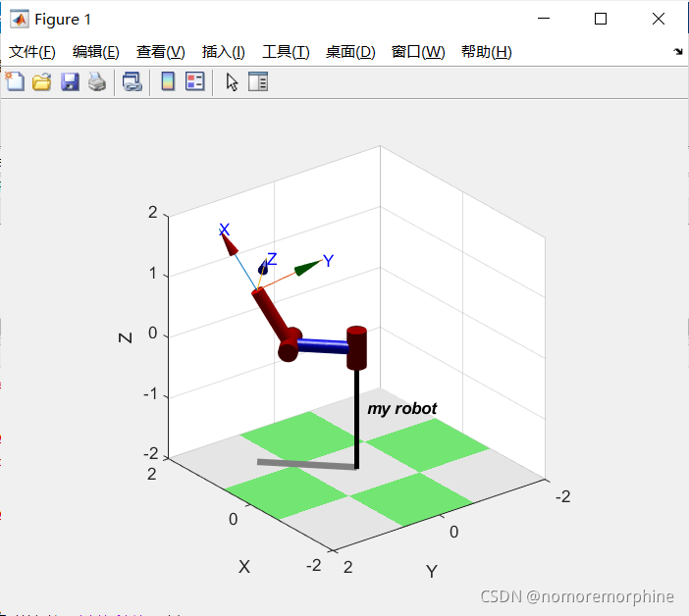
Task: Insert a colorbar using the toolbar icon
Action: pos(168,81)
